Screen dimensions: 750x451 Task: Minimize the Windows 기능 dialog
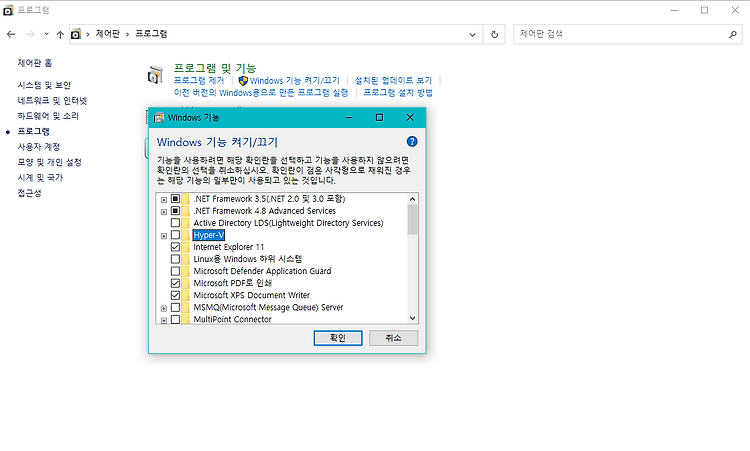pyautogui.click(x=349, y=118)
